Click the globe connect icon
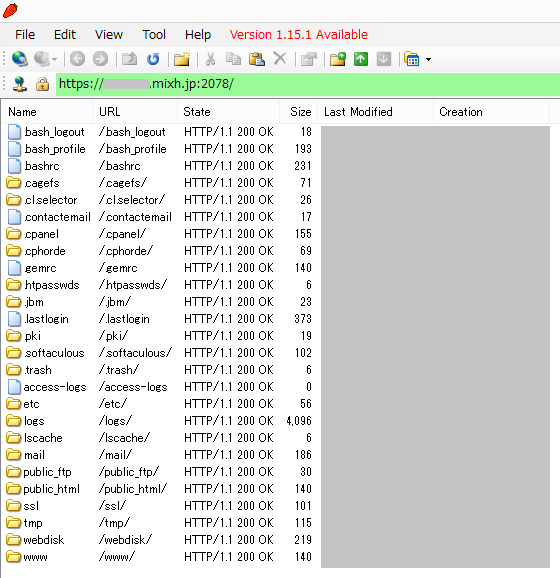 coord(20,59)
